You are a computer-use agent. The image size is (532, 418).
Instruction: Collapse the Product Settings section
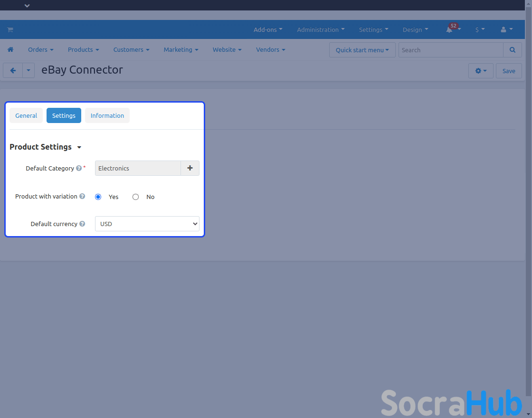[79, 148]
